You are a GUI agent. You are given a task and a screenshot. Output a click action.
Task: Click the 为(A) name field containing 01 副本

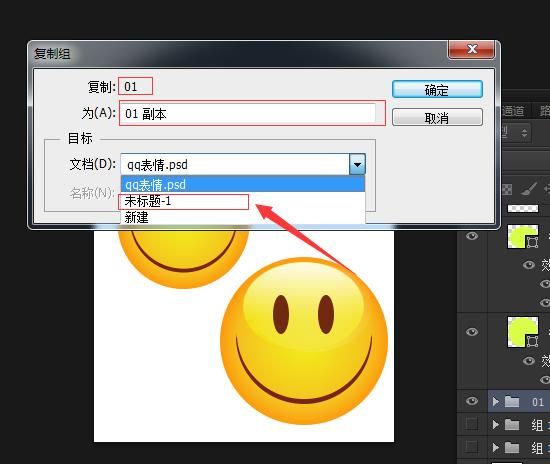[x=248, y=114]
